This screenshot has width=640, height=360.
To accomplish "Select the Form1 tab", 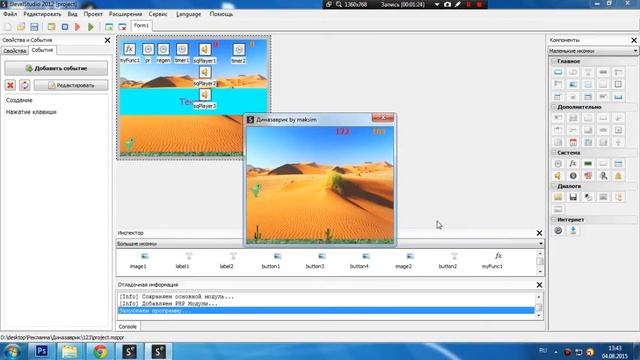I will tap(142, 25).
